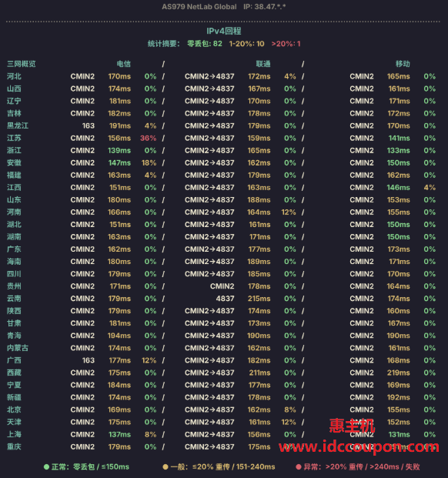The width and height of the screenshot is (448, 478).
Task: Click the AS979 NetLab Global header text
Action: click(x=199, y=7)
